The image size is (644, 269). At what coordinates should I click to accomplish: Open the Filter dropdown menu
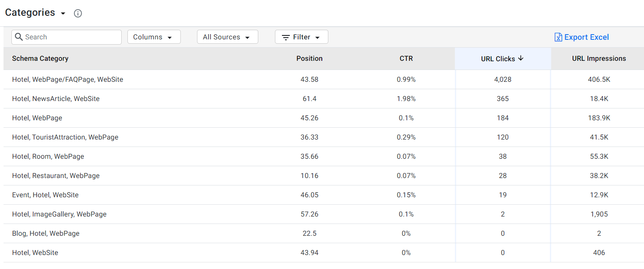pos(302,37)
